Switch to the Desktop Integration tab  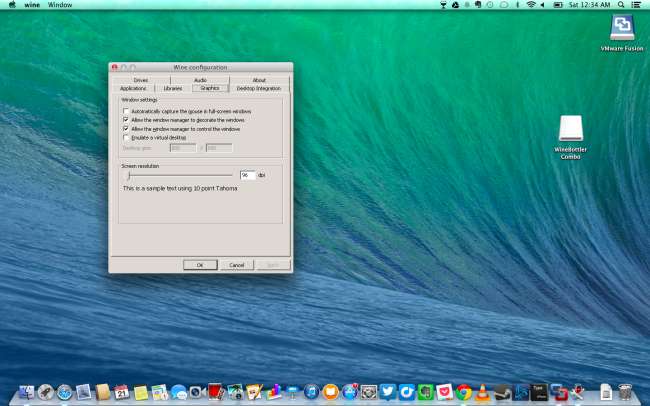pos(258,88)
